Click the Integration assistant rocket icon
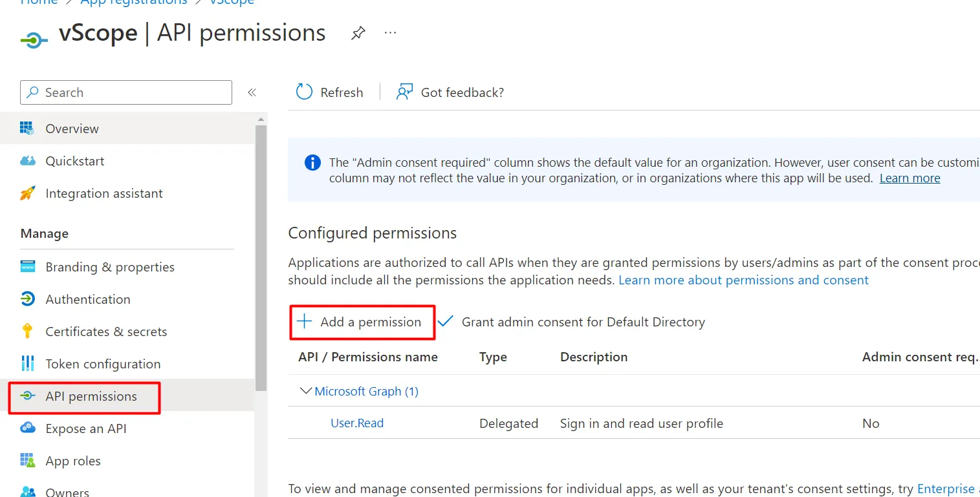The width and height of the screenshot is (980, 497). pyautogui.click(x=27, y=193)
